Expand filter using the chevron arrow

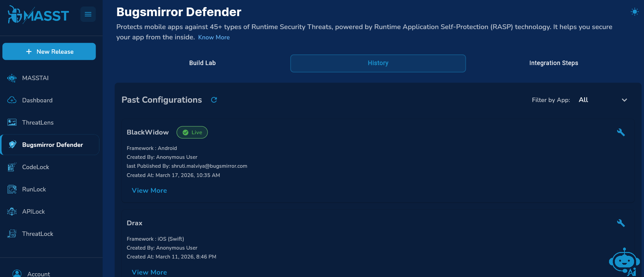[624, 100]
